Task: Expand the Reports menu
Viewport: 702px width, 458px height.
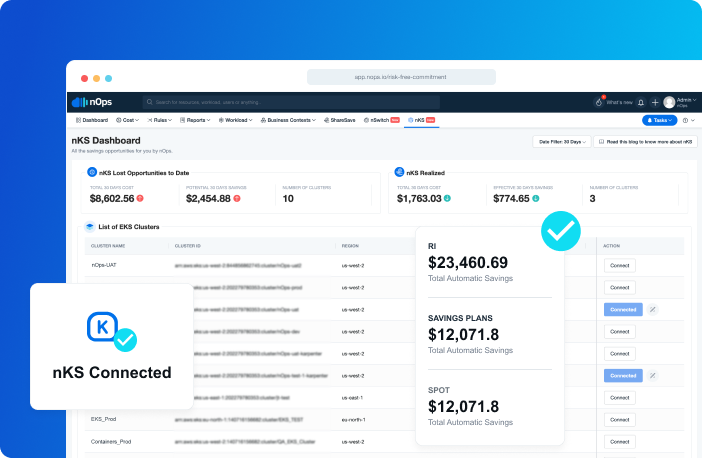Action: tap(195, 120)
